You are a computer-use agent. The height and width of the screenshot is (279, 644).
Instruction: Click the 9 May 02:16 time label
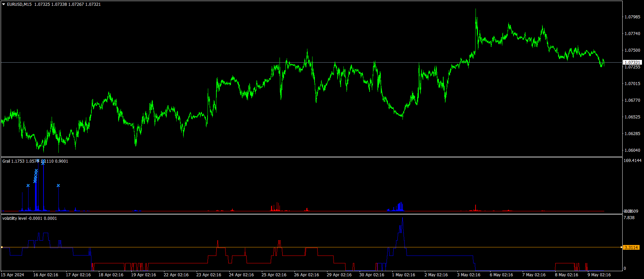tap(599, 275)
